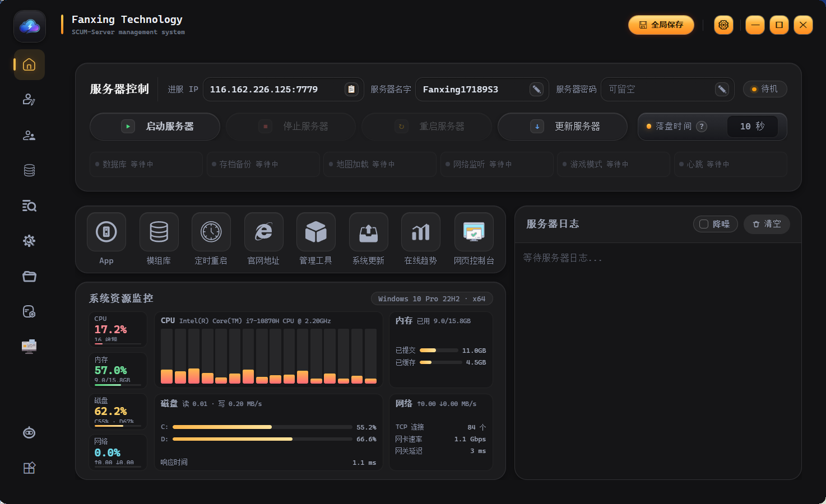Clear the log with 清空

point(767,224)
